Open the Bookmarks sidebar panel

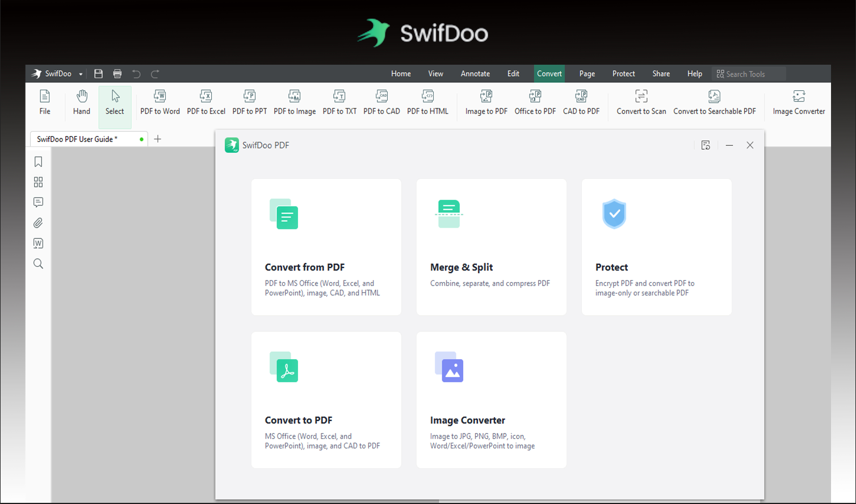38,162
